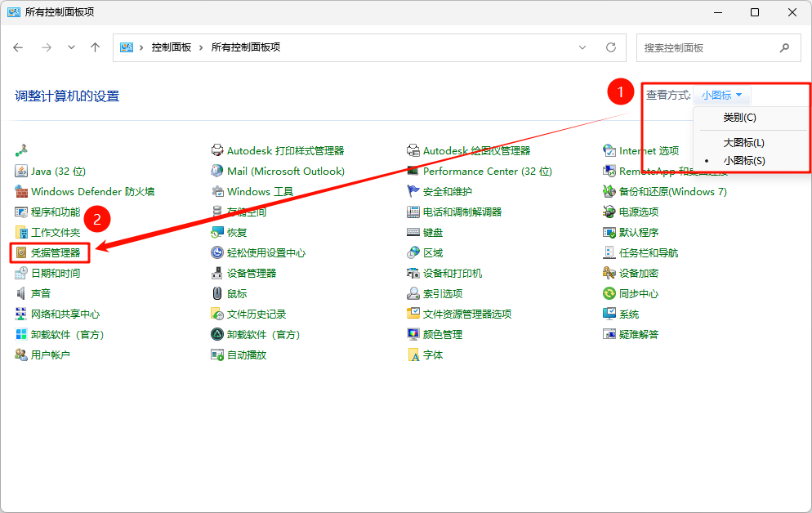Click the refresh button in address bar
The image size is (812, 513).
(x=610, y=47)
